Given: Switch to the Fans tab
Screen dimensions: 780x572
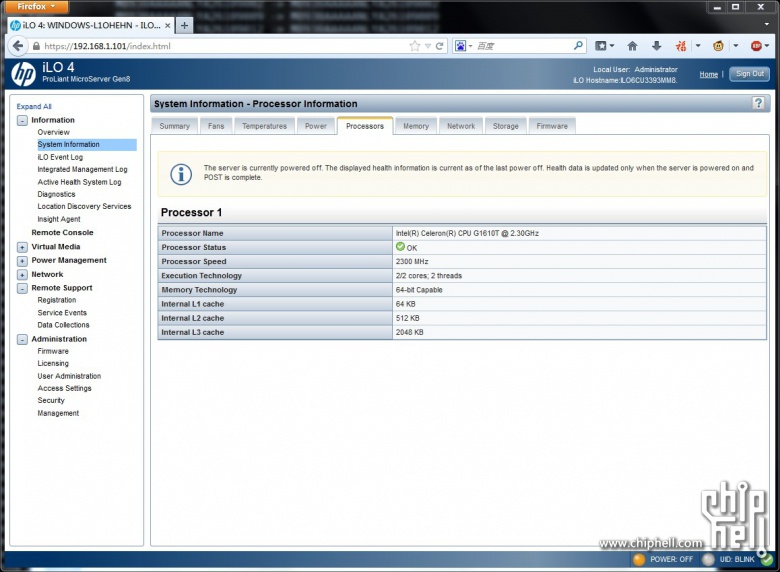Looking at the screenshot, I should click(216, 126).
